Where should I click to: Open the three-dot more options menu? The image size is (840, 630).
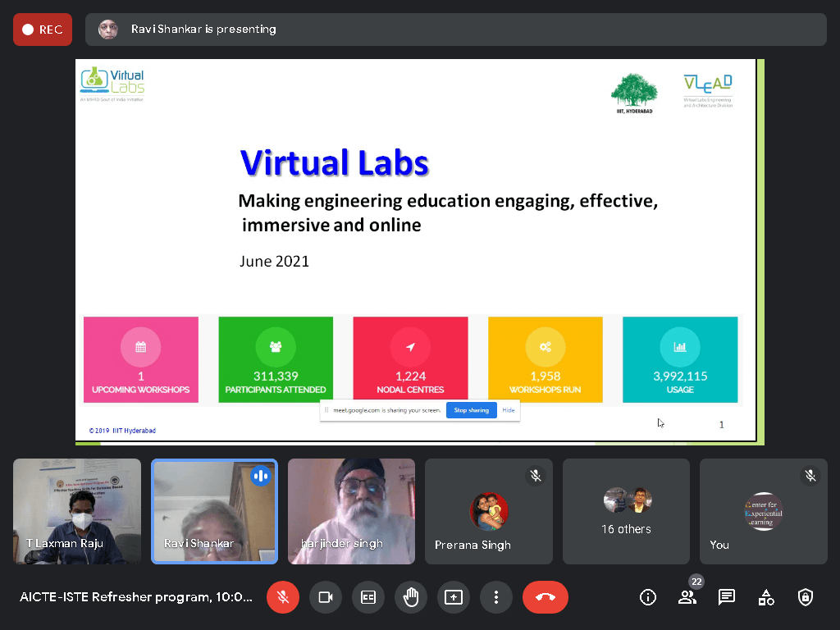tap(496, 597)
